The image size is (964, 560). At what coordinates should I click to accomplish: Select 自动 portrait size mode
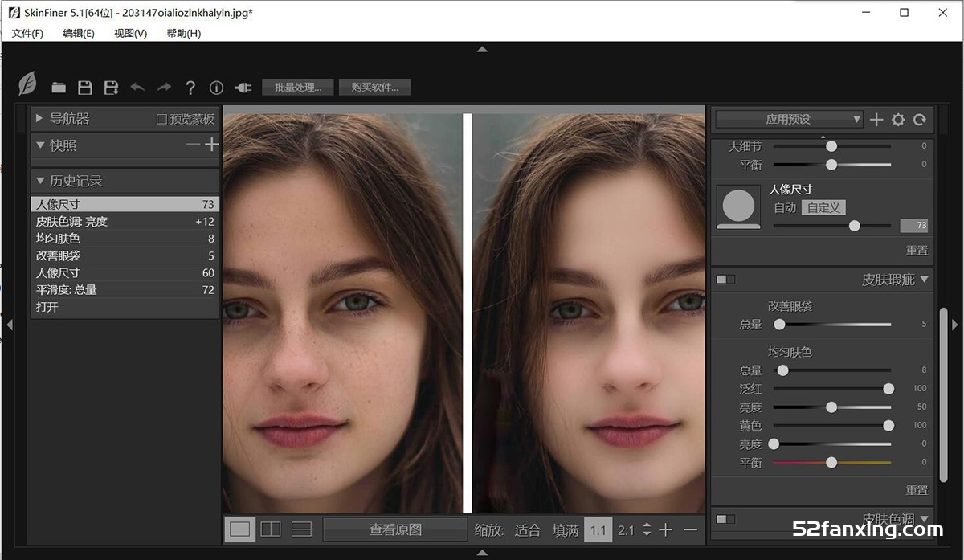click(785, 207)
